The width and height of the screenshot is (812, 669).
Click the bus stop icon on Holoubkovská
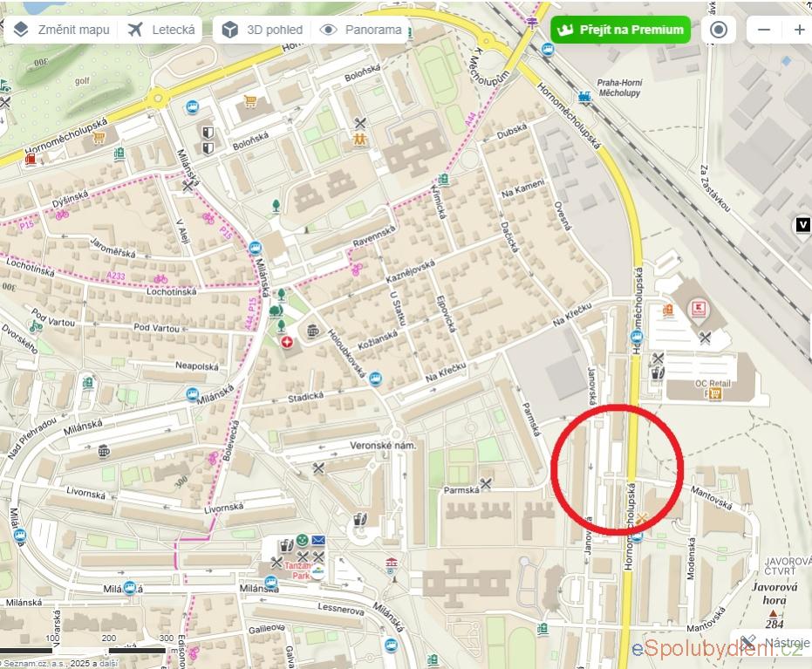click(x=376, y=379)
